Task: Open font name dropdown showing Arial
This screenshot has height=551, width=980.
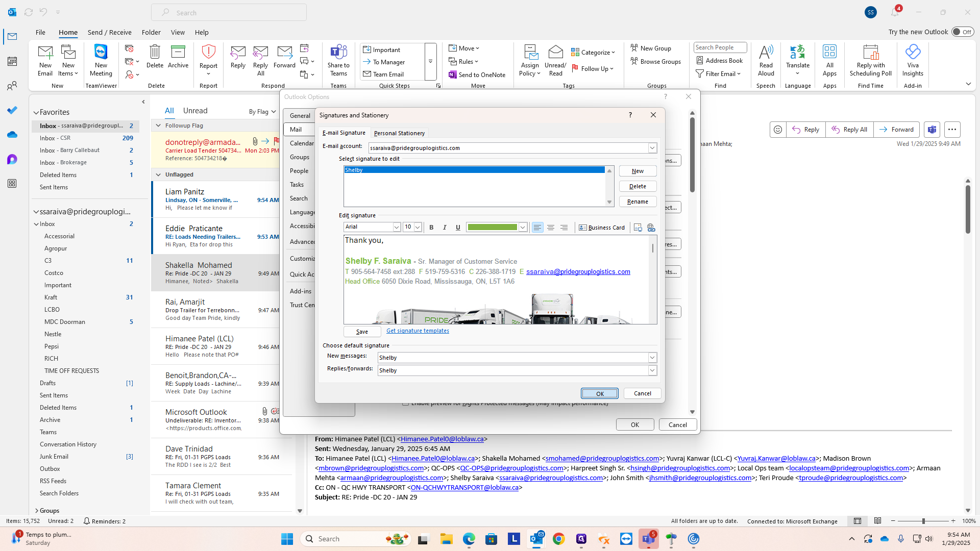Action: click(x=396, y=227)
